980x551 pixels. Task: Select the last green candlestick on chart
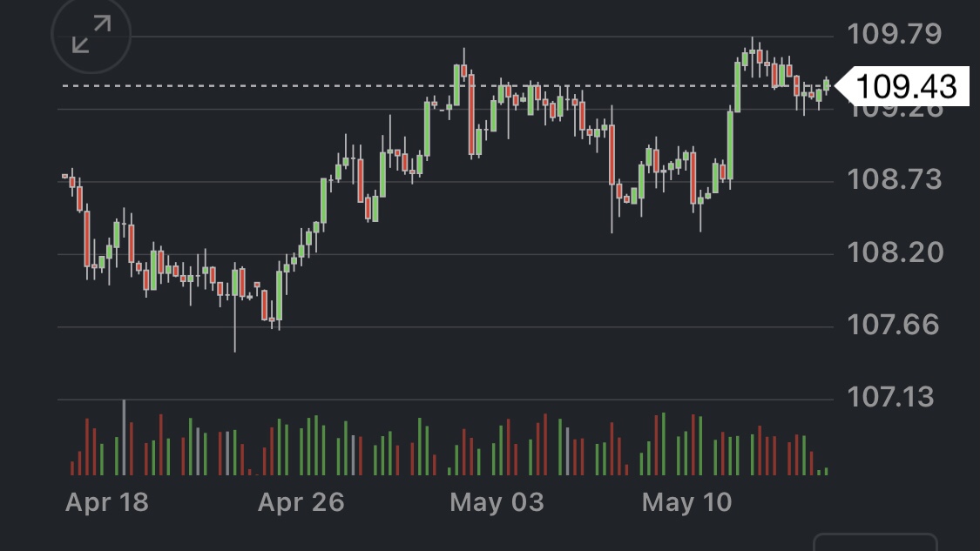(x=826, y=84)
